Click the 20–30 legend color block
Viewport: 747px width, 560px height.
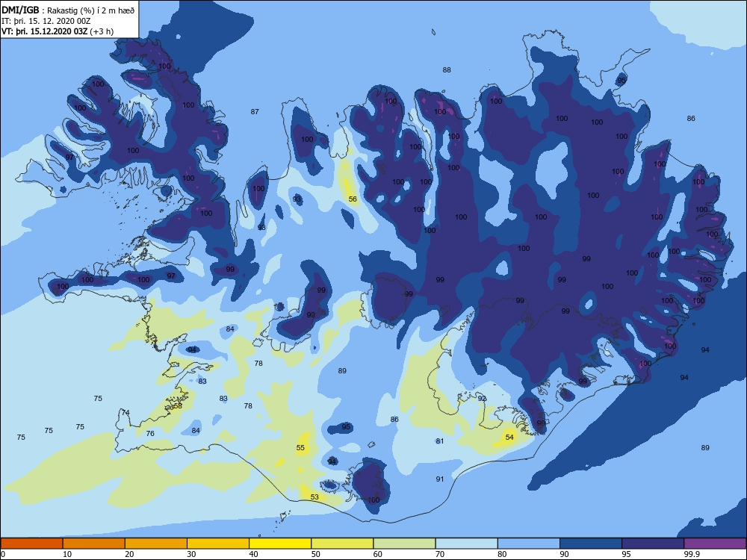tap(156, 544)
